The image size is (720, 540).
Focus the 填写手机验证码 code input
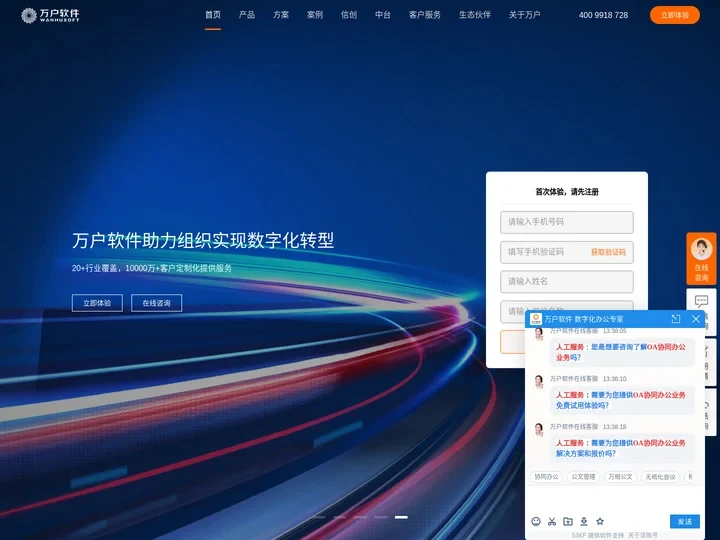pyautogui.click(x=567, y=252)
